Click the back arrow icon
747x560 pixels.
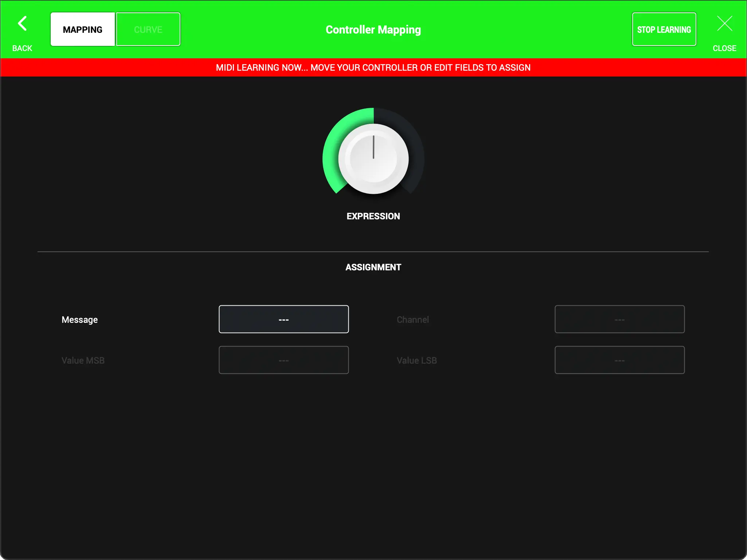pyautogui.click(x=22, y=24)
